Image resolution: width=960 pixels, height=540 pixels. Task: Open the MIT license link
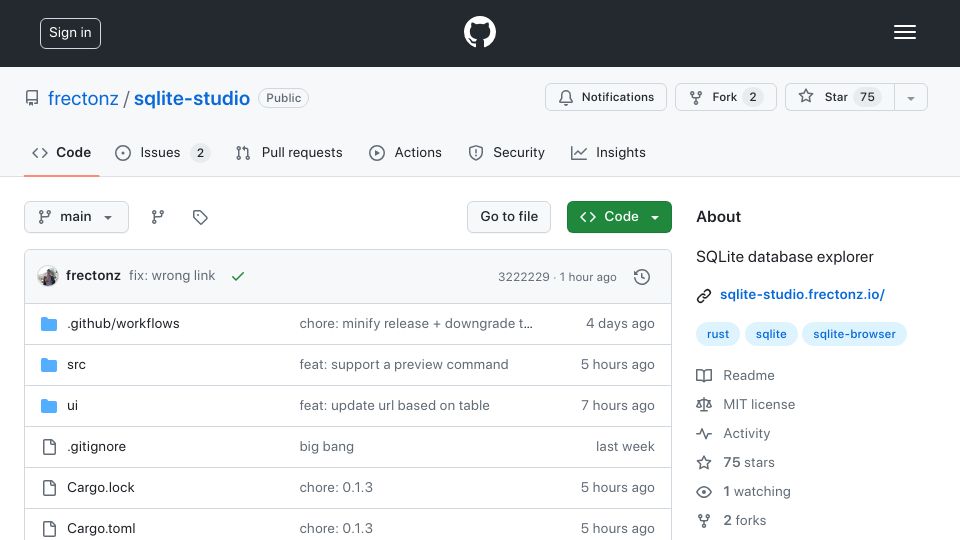pos(746,404)
